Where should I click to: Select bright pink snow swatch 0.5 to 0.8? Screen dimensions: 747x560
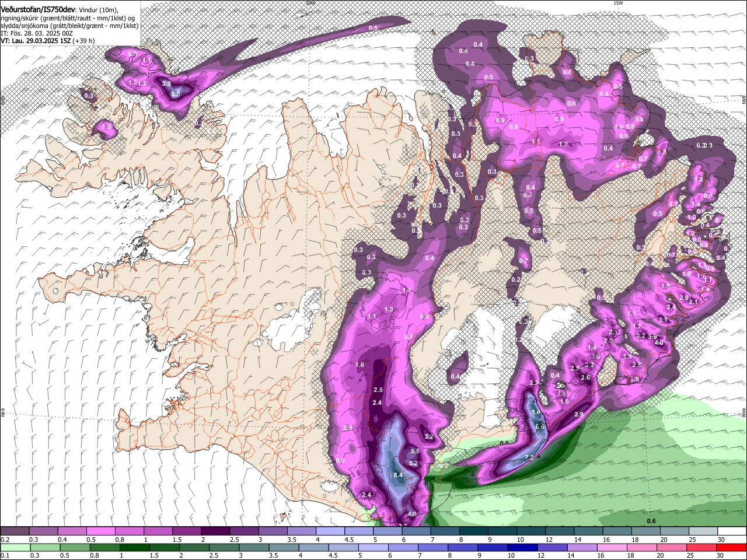tap(101, 531)
